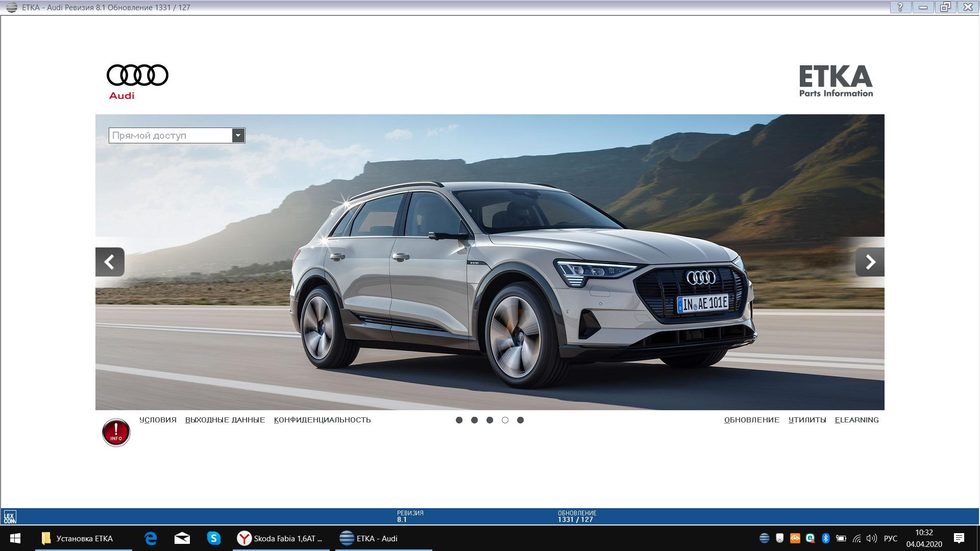Open Skype from the taskbar
Viewport: 980px width, 551px height.
(x=213, y=538)
